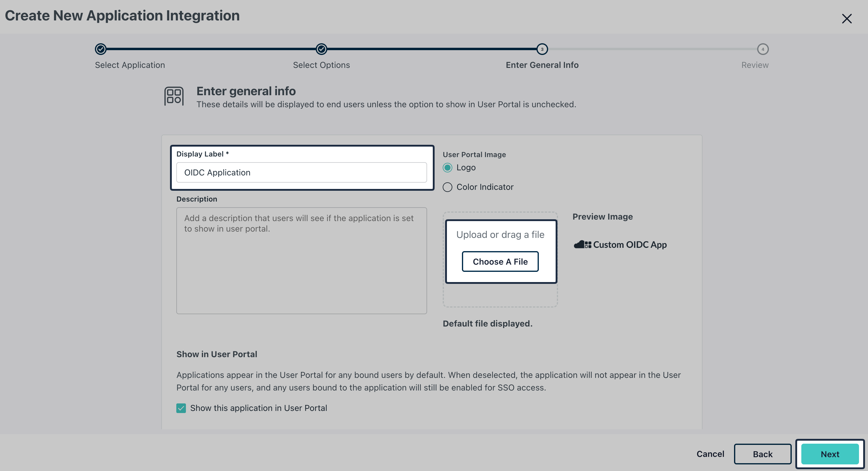Select the Logo radio button
Screen dimensions: 868x471
pyautogui.click(x=448, y=167)
